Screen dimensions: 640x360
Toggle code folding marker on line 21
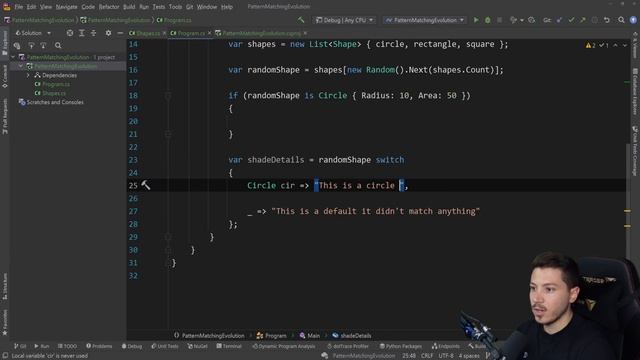(168, 134)
